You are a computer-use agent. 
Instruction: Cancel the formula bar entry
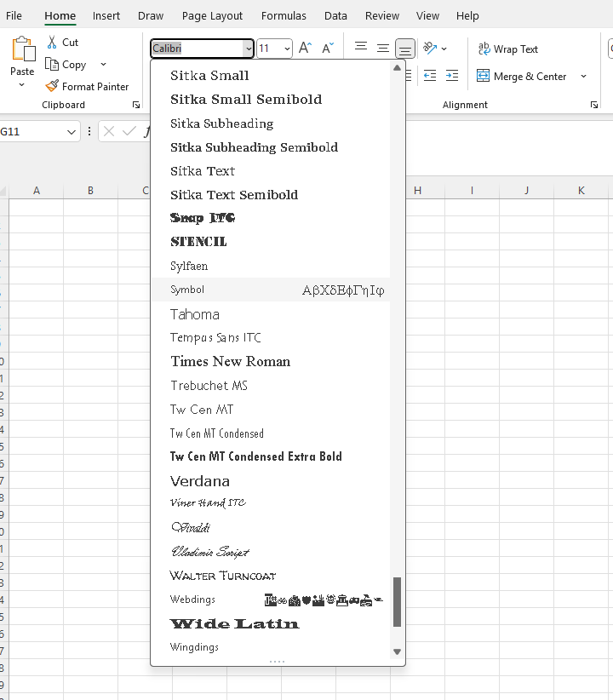point(108,131)
